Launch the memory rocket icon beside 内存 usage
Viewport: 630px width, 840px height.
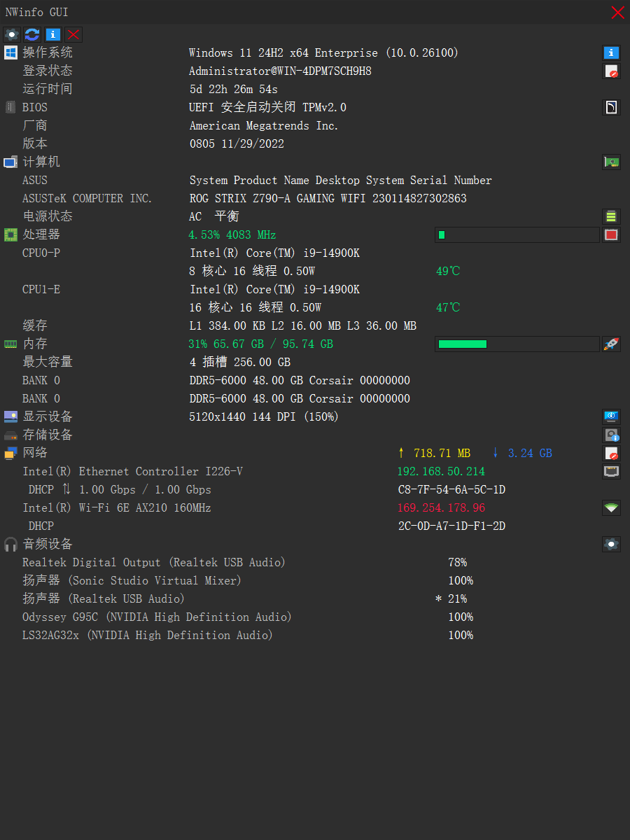point(610,344)
